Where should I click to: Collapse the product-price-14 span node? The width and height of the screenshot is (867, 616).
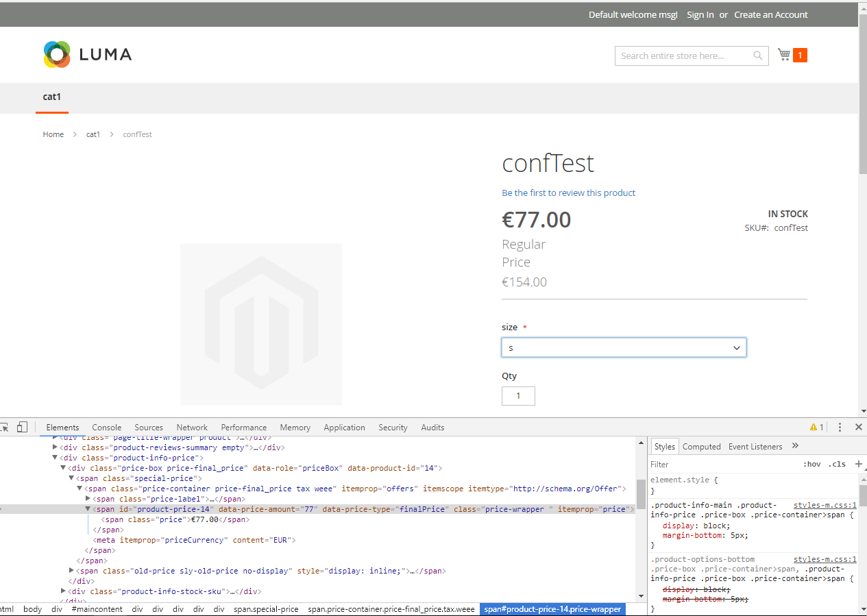[88, 509]
